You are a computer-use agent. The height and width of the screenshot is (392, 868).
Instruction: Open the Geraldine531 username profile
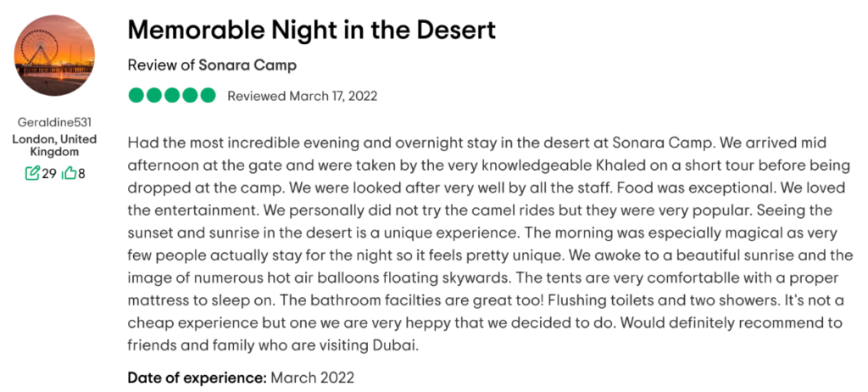[x=54, y=122]
